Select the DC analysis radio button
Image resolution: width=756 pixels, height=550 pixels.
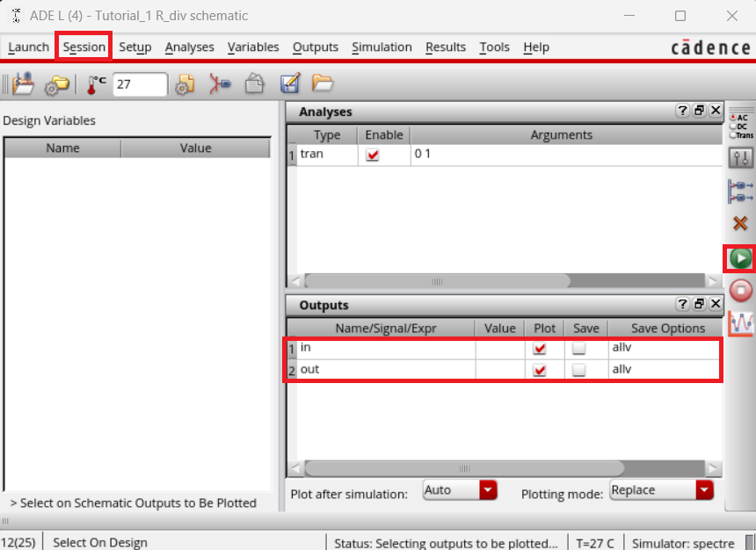[x=733, y=127]
